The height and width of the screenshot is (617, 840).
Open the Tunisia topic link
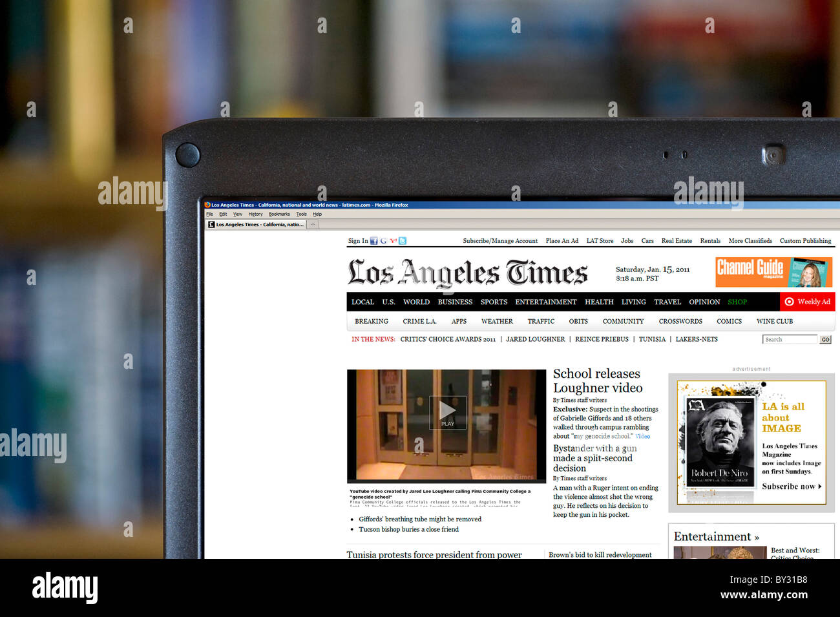(x=652, y=339)
